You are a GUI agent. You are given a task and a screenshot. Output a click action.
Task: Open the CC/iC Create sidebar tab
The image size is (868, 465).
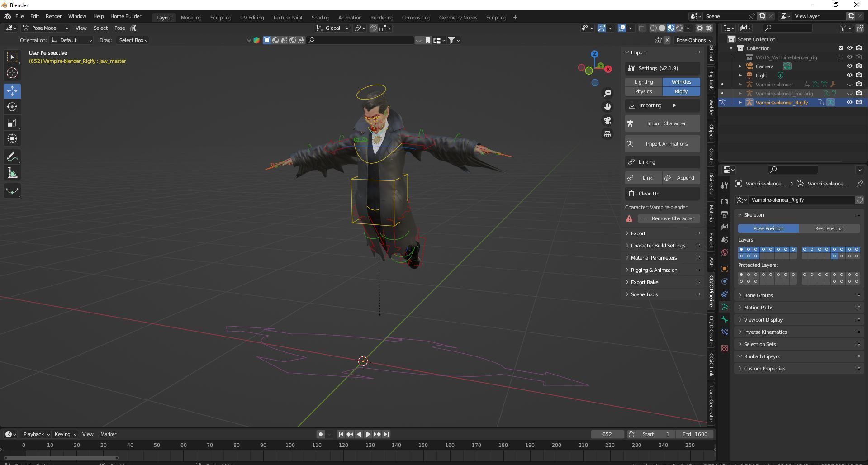tap(711, 330)
